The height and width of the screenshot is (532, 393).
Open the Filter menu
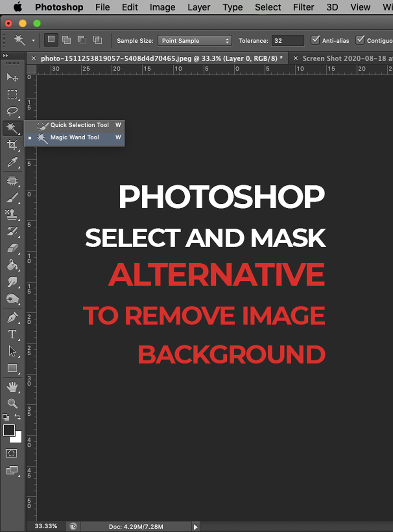(x=303, y=7)
